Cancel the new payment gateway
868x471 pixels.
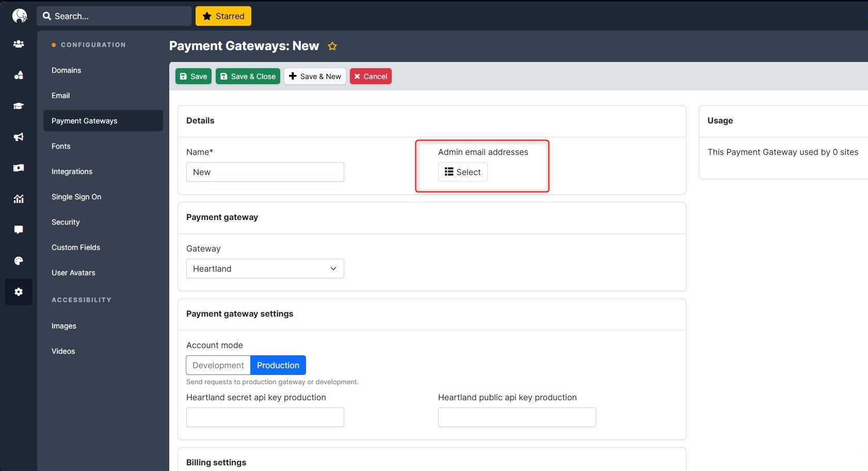[x=371, y=76]
